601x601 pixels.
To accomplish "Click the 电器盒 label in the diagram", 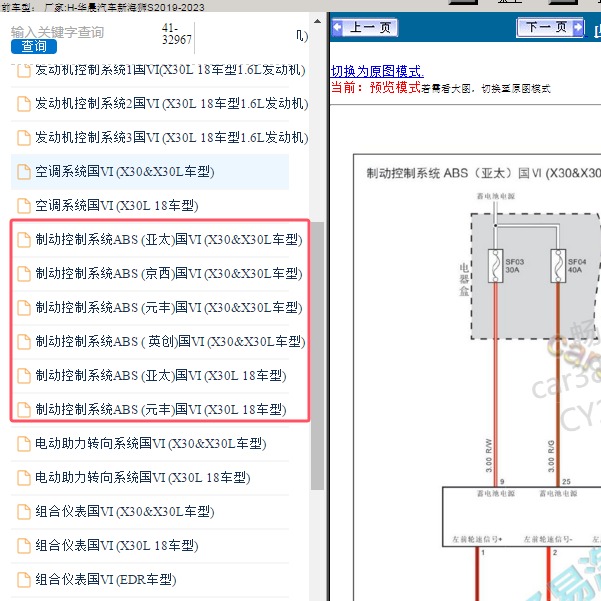I will pyautogui.click(x=464, y=279).
